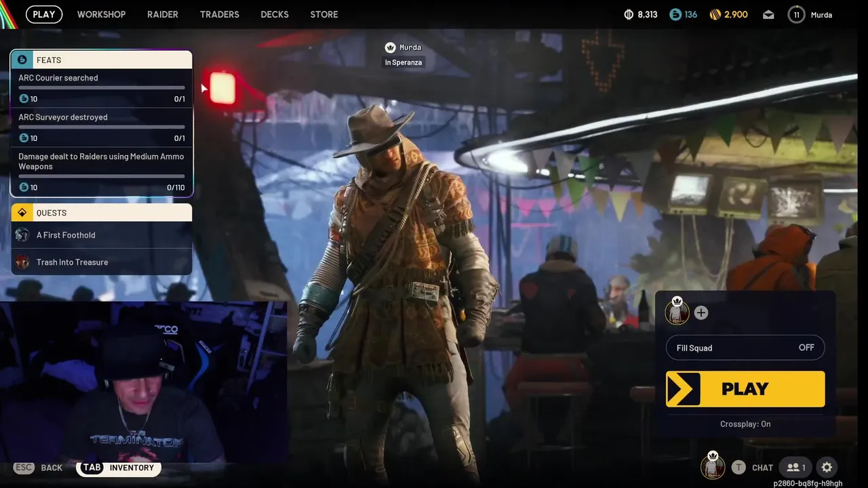The height and width of the screenshot is (488, 868).
Task: Click the 8,313 coin balance
Action: click(647, 14)
